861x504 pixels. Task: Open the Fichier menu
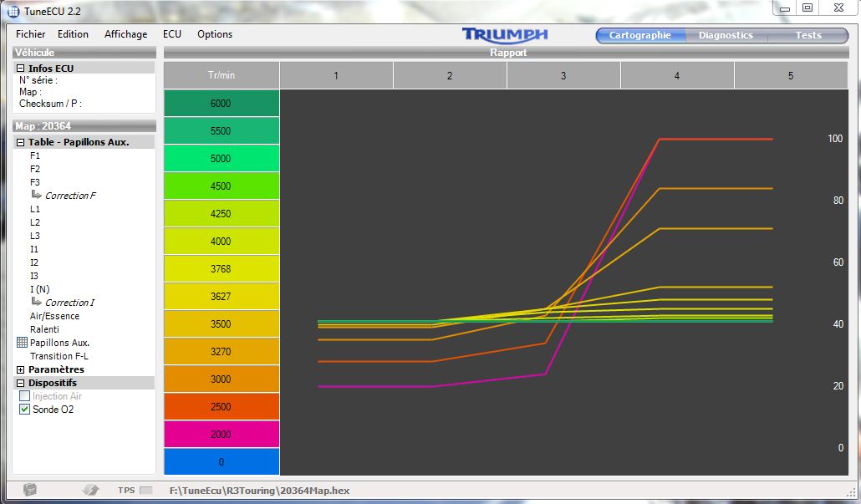click(30, 34)
